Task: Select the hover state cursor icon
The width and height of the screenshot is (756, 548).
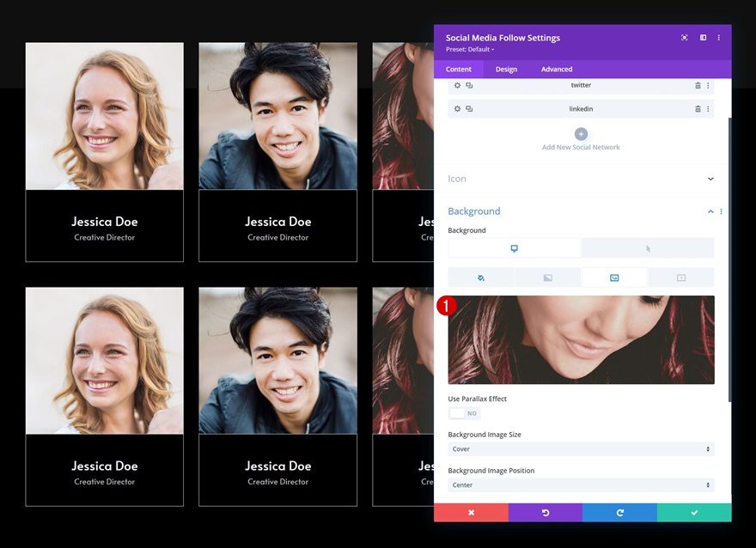Action: click(647, 247)
